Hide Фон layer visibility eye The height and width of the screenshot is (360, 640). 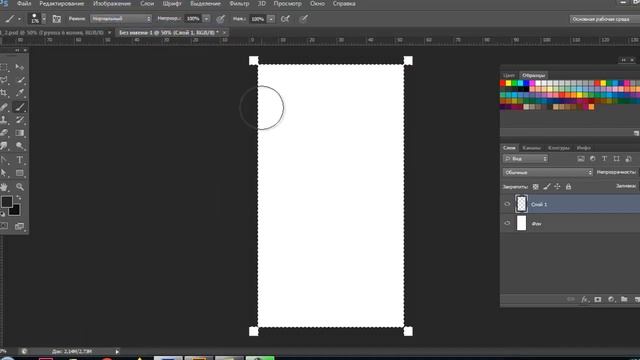507,223
